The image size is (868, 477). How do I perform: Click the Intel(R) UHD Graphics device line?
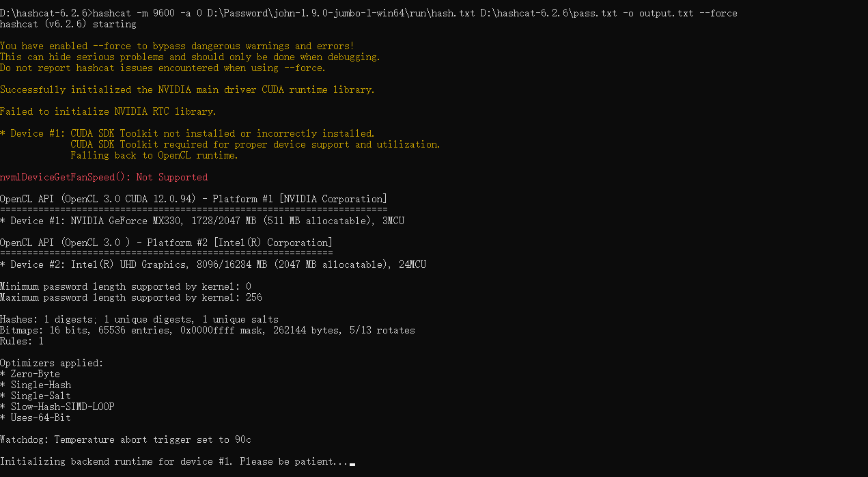[213, 264]
